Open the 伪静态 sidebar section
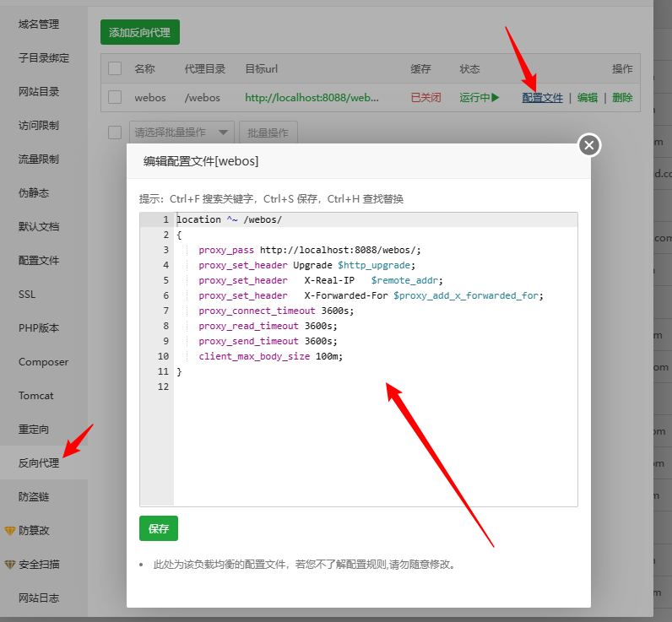The image size is (672, 622). coord(34,193)
